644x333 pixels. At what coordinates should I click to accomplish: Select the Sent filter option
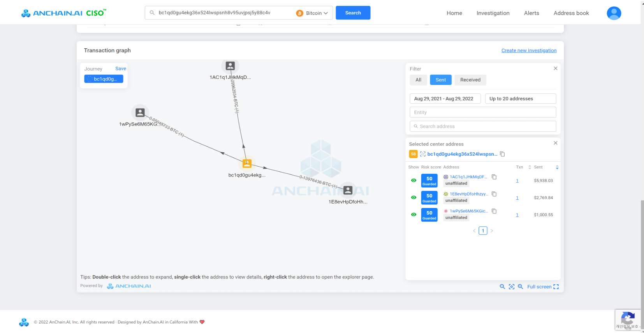click(441, 80)
